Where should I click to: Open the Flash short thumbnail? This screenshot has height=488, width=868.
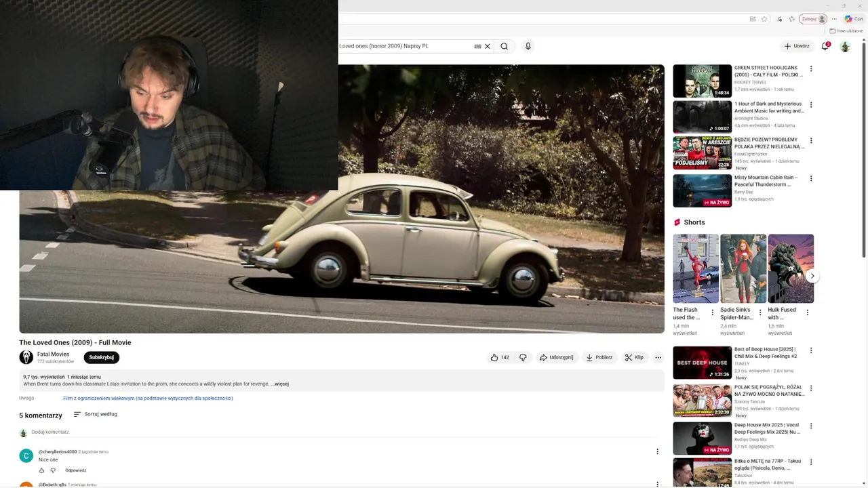(696, 269)
